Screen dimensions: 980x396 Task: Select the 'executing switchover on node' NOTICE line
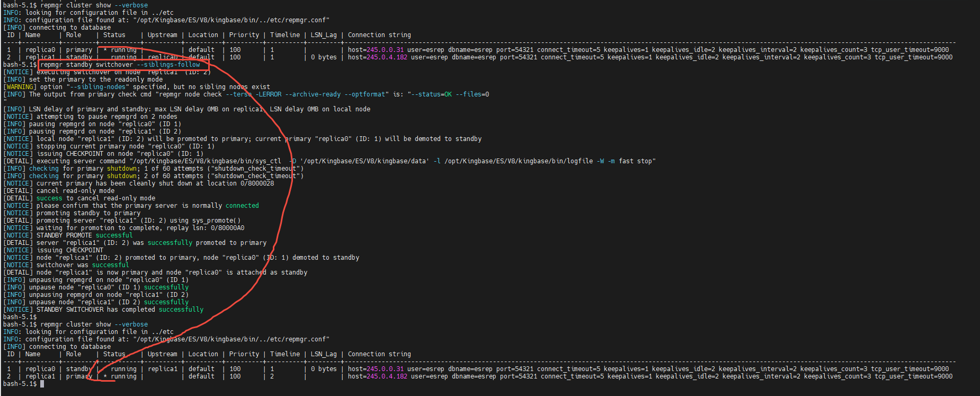tap(107, 72)
